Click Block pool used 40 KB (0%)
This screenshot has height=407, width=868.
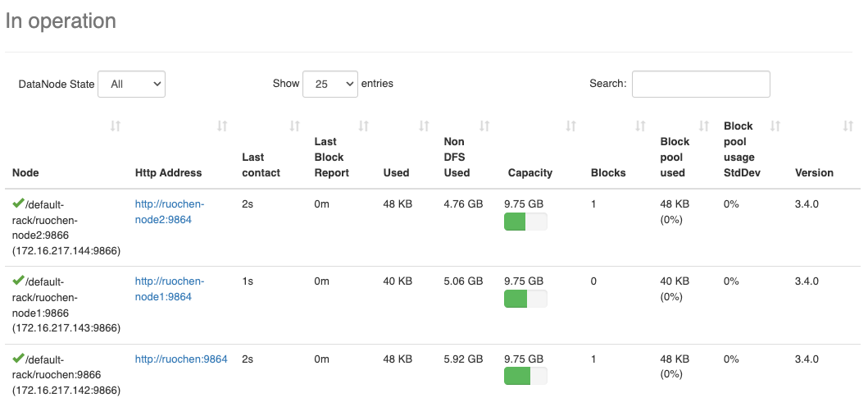675,289
